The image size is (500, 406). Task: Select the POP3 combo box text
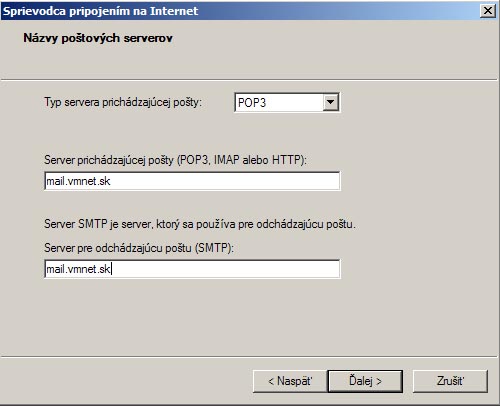pyautogui.click(x=252, y=103)
